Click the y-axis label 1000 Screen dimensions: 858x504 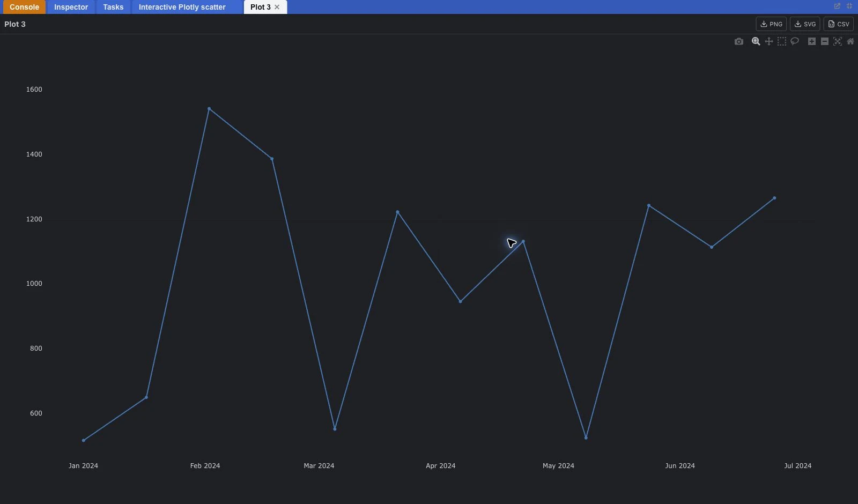point(34,284)
